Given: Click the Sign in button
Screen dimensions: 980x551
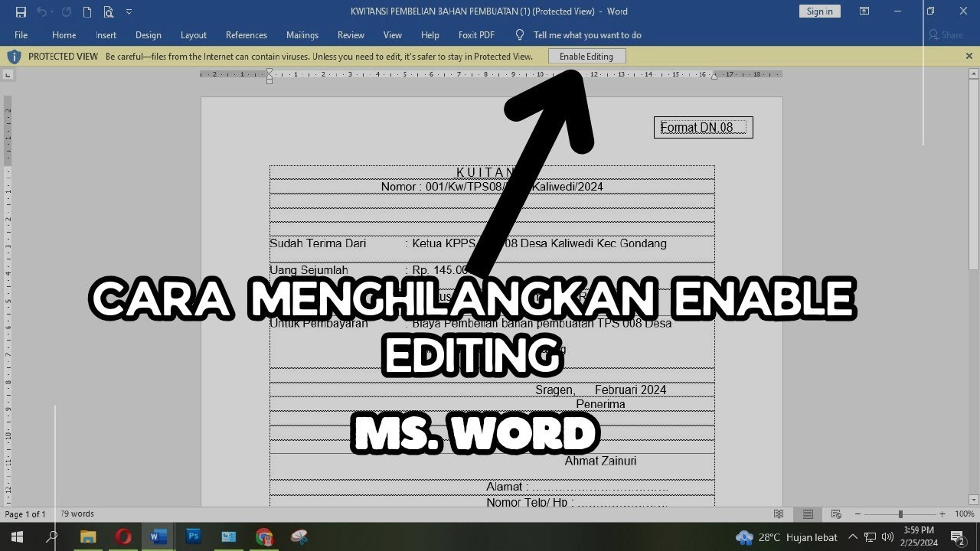Looking at the screenshot, I should click(819, 11).
